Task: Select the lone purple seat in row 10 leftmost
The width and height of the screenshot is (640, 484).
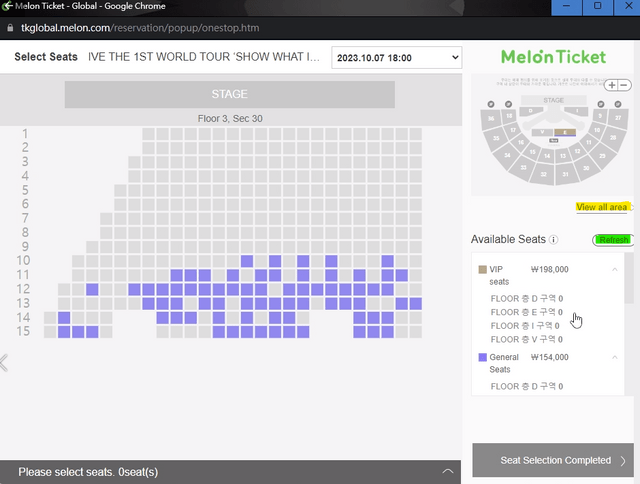Action: click(x=247, y=261)
